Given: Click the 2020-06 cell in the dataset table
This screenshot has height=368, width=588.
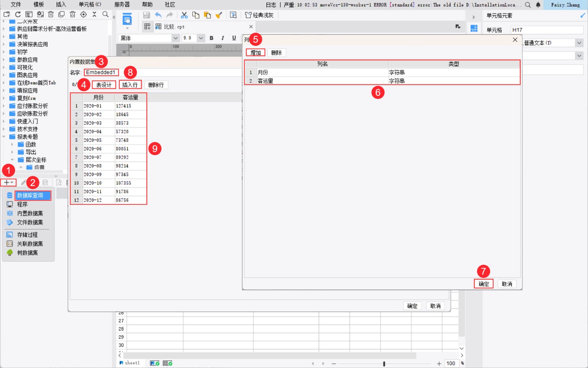Looking at the screenshot, I should [98, 149].
